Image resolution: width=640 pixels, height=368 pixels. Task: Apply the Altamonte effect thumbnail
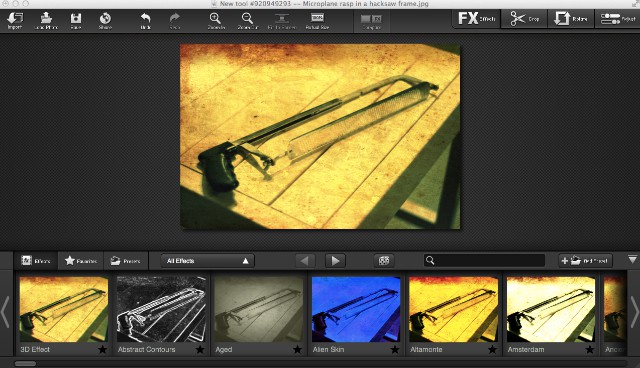click(453, 309)
